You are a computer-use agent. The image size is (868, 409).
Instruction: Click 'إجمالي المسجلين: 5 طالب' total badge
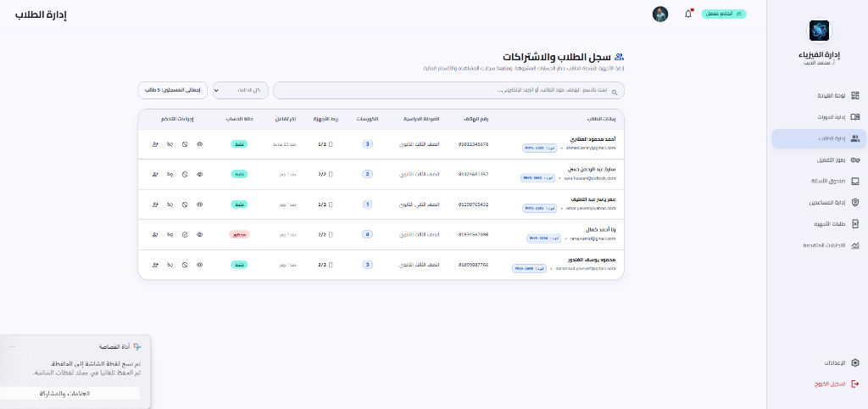click(172, 90)
